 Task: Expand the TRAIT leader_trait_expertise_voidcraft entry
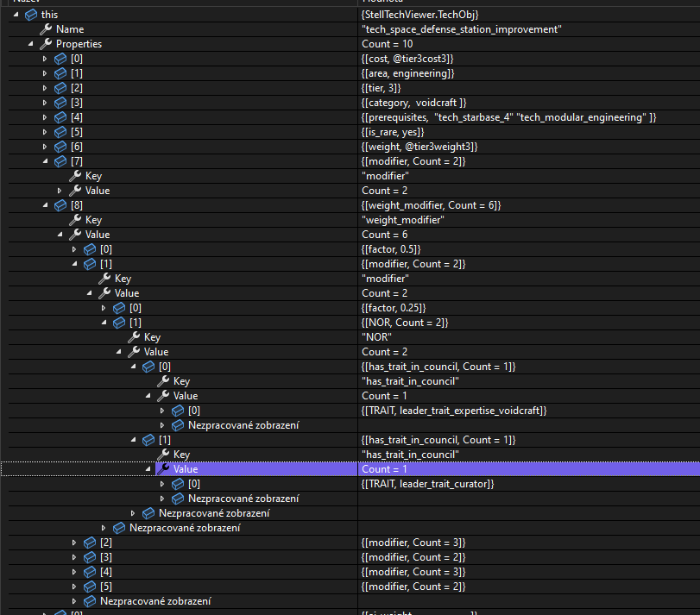162,411
